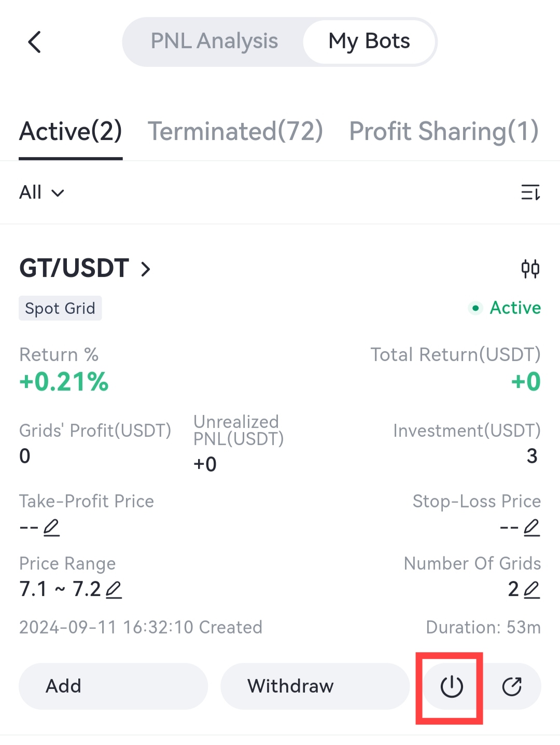Edit the Price Range pencil icon
560x745 pixels.
click(x=114, y=590)
